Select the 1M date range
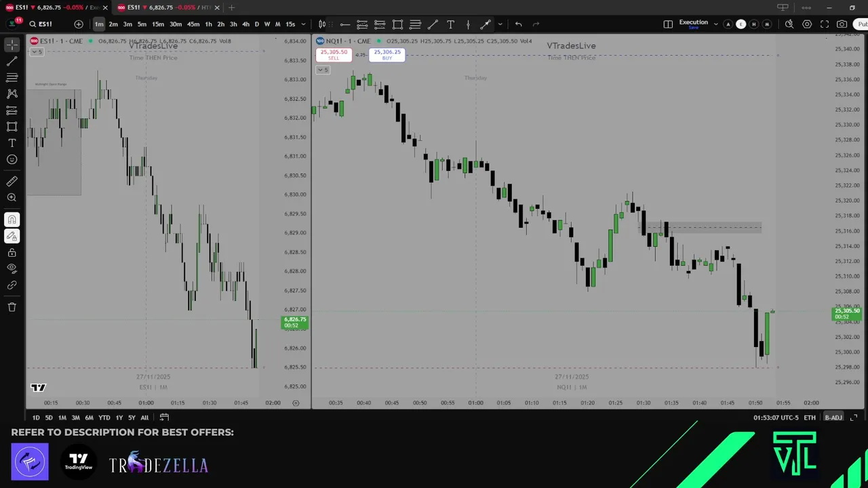 (x=62, y=418)
